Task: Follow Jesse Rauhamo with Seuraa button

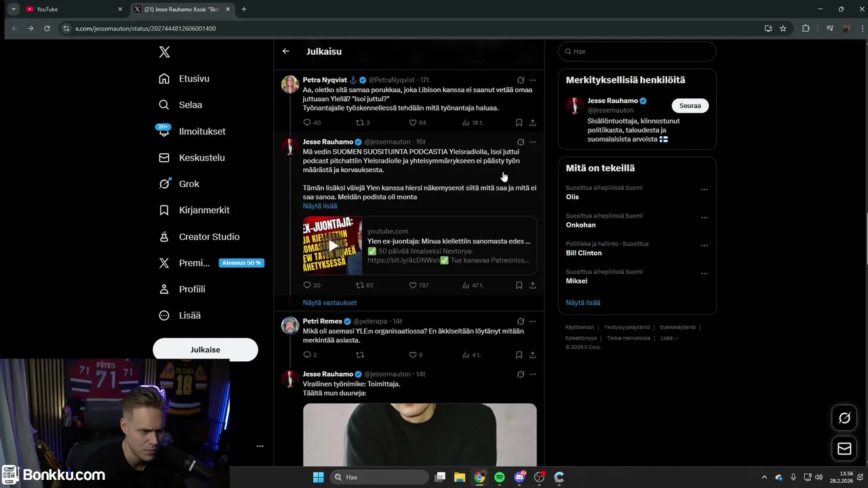Action: coord(690,106)
